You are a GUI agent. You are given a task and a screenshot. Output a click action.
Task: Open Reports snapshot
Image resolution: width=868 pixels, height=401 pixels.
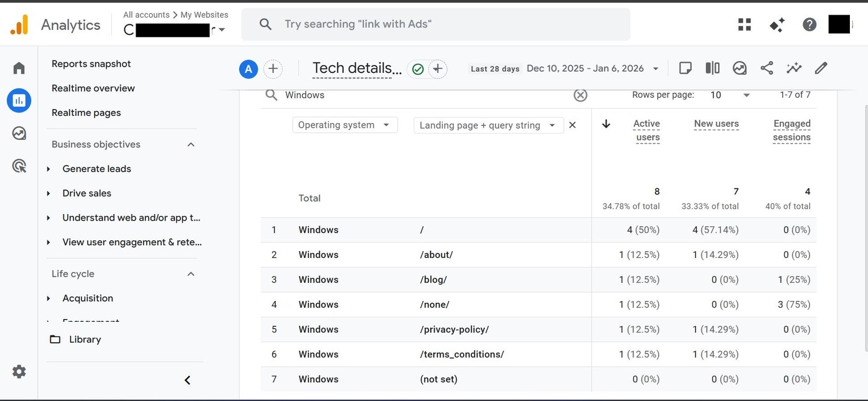[91, 64]
